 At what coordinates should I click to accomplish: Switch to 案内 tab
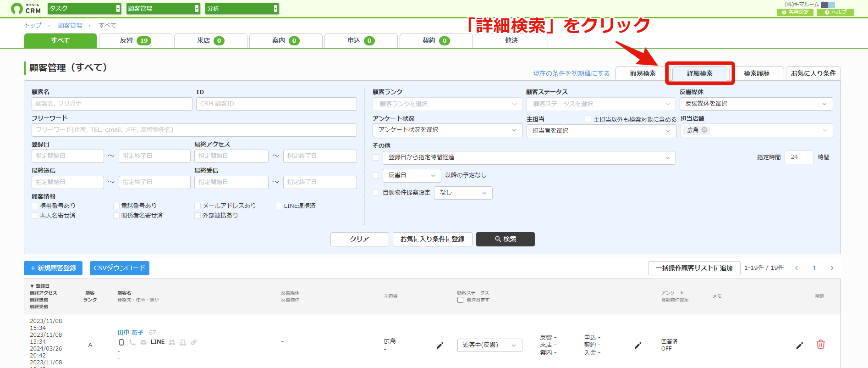pyautogui.click(x=286, y=40)
